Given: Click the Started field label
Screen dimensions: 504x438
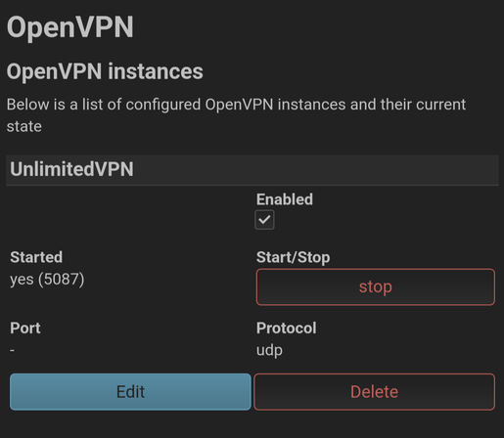Looking at the screenshot, I should point(36,257).
